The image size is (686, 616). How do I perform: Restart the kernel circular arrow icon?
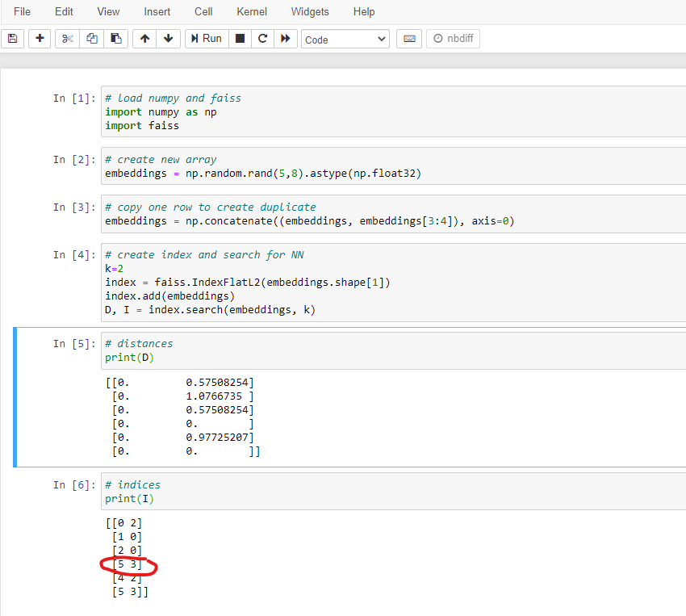click(262, 39)
